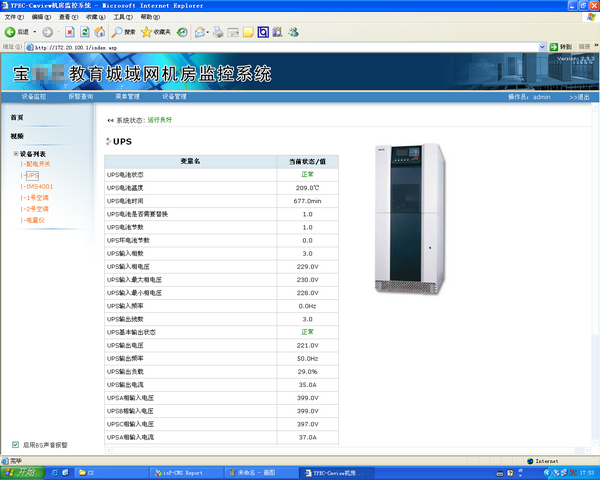Switch to CS folder taskbar button
This screenshot has width=600, height=480.
(x=111, y=473)
